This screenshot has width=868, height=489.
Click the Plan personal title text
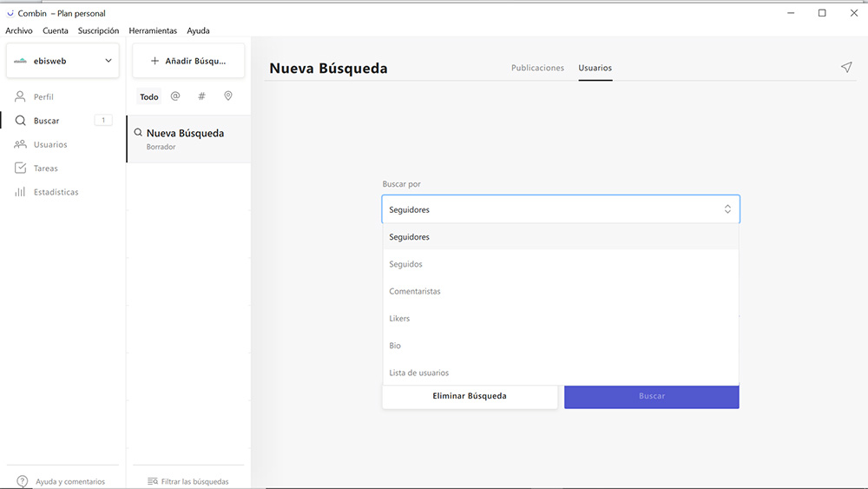[82, 13]
